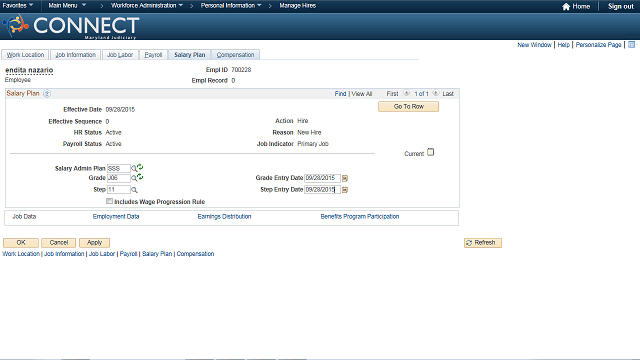Click the Grade input field
This screenshot has height=360, width=640.
tap(118, 178)
